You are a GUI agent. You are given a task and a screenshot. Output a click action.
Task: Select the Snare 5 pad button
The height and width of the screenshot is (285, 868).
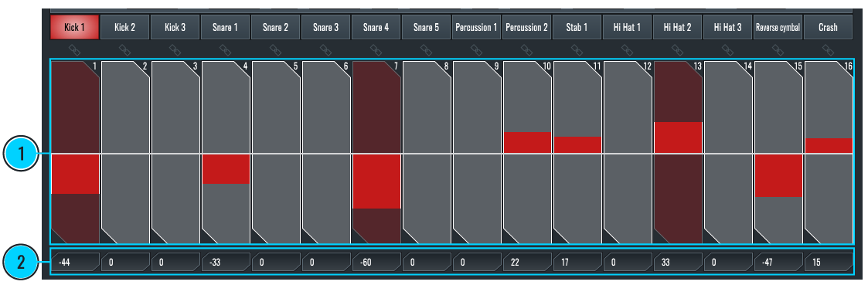426,27
